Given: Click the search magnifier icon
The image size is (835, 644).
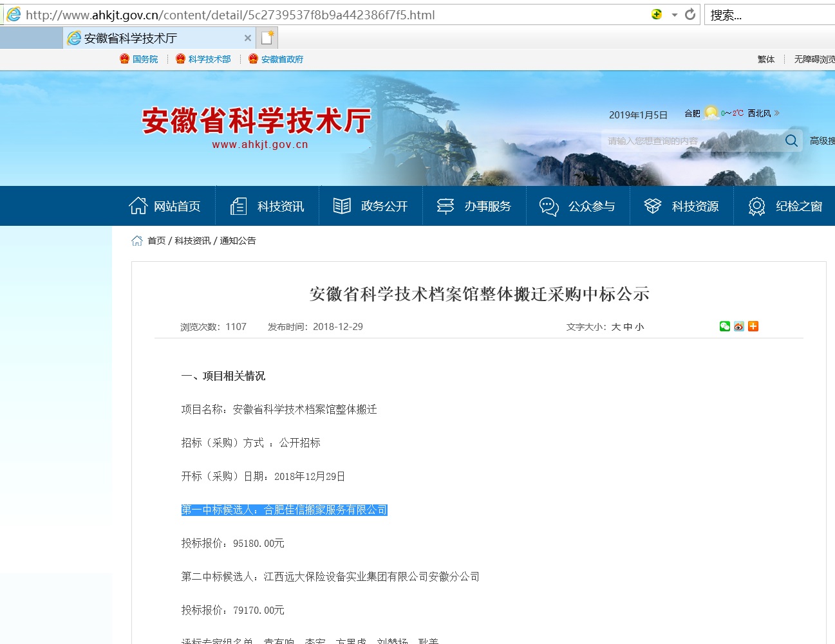Looking at the screenshot, I should [791, 141].
